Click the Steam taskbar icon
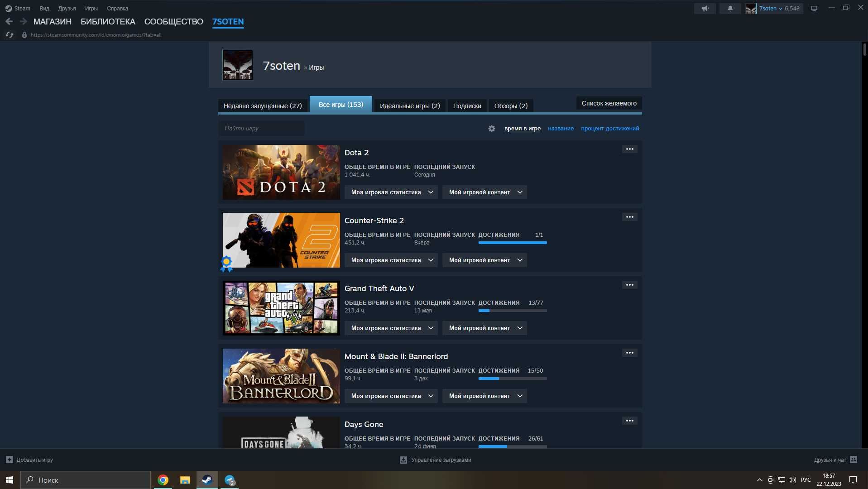Viewport: 868px width, 489px height. [207, 480]
